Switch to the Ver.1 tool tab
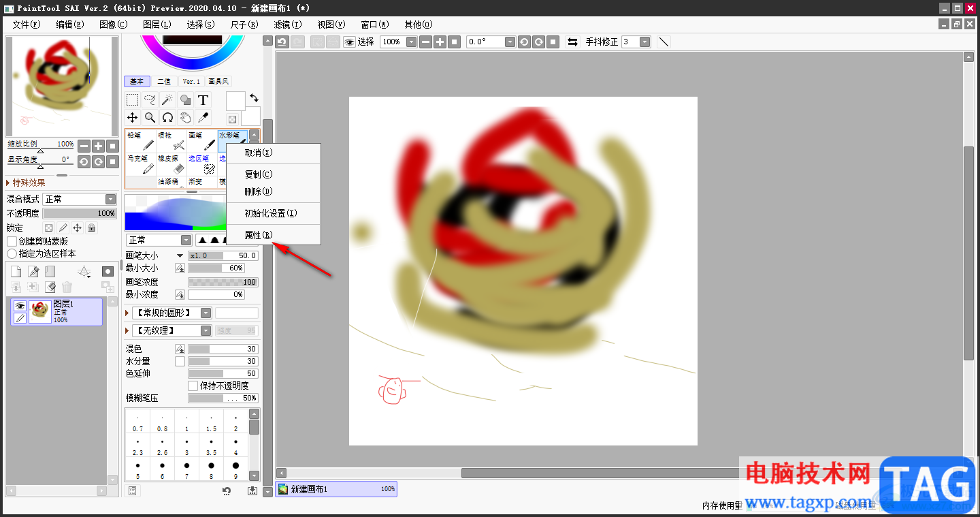Viewport: 980px width, 517px height. pyautogui.click(x=191, y=81)
